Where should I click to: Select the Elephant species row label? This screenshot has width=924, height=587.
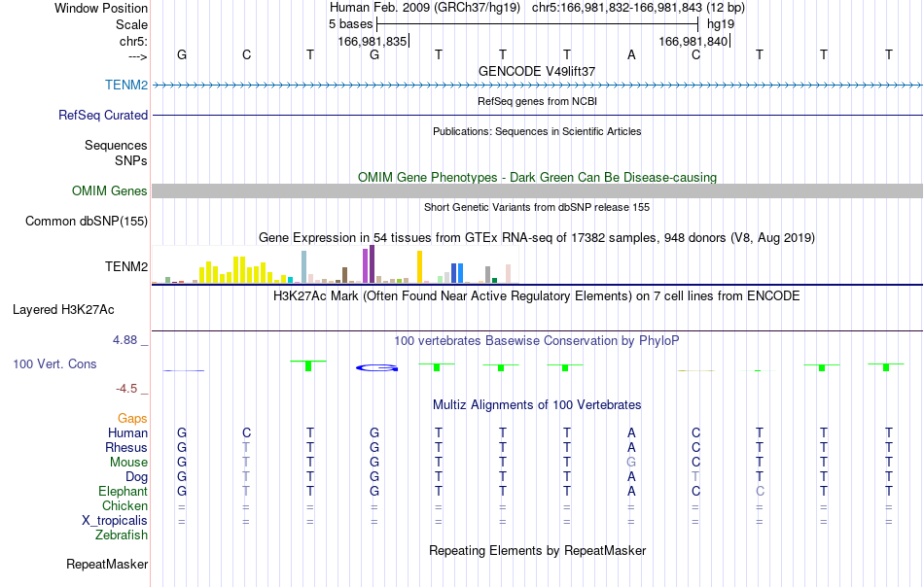pos(124,491)
